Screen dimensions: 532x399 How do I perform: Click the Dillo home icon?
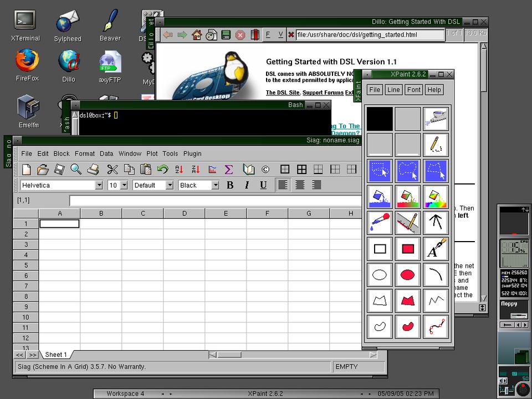pos(197,35)
